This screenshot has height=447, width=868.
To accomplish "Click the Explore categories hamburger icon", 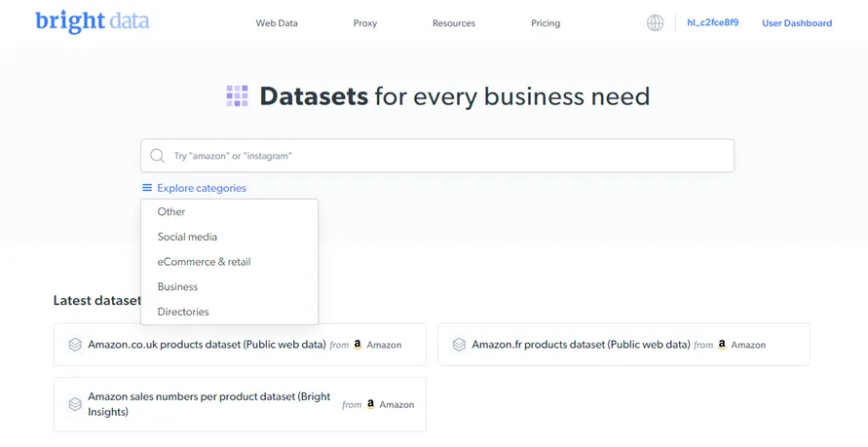I will tap(147, 188).
